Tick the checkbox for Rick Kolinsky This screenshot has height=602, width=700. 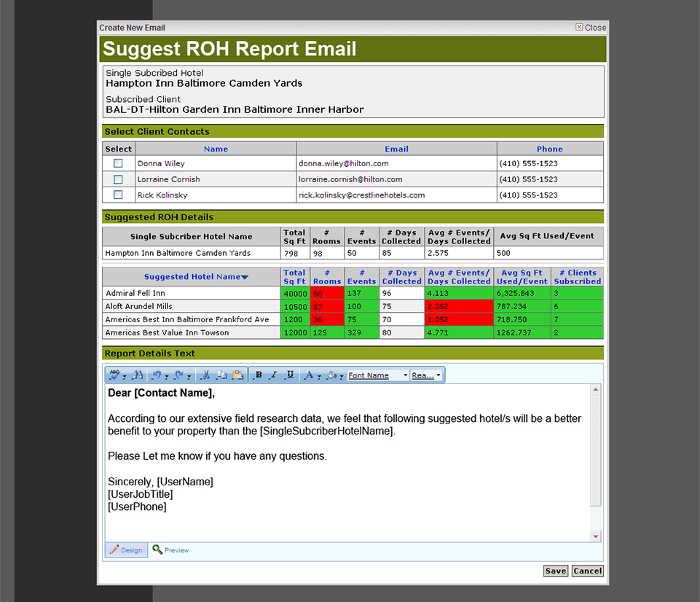pos(118,195)
